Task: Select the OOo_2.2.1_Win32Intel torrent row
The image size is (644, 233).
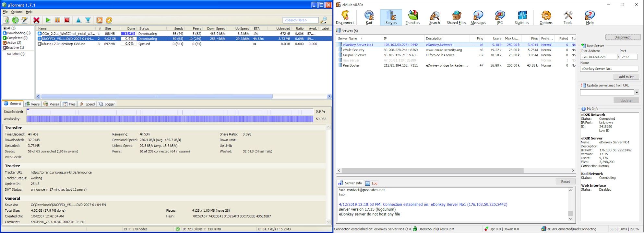Action: coord(184,34)
